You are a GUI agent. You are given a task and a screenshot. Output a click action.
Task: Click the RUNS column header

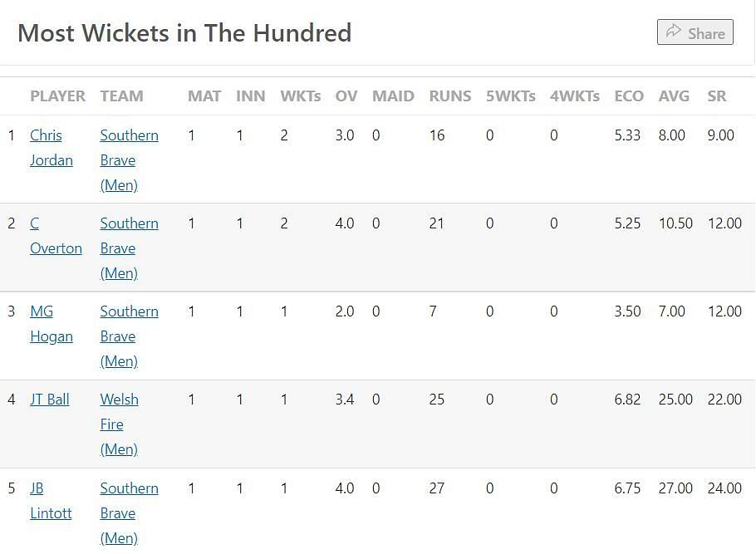click(x=449, y=96)
